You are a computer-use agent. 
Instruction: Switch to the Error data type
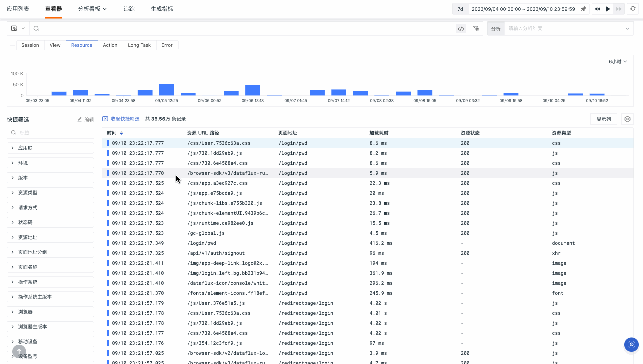[167, 45]
